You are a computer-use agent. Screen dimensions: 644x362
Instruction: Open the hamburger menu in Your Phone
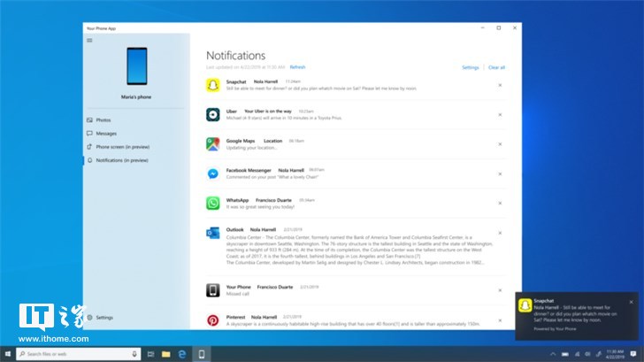click(89, 40)
